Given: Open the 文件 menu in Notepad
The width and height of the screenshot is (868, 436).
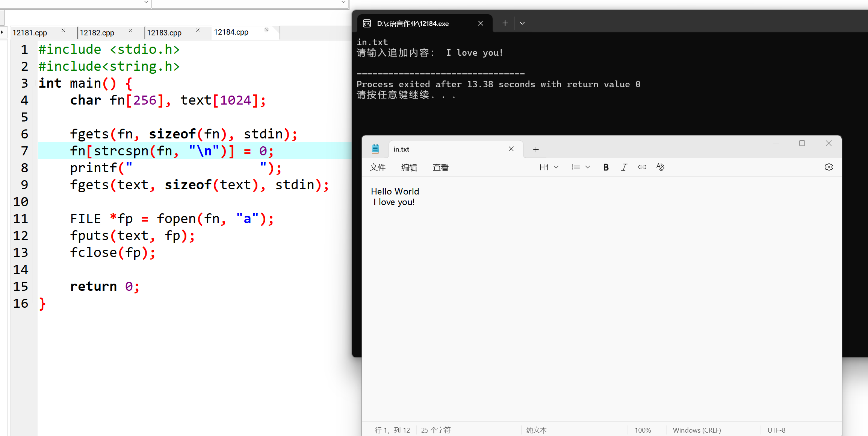Looking at the screenshot, I should (x=377, y=168).
